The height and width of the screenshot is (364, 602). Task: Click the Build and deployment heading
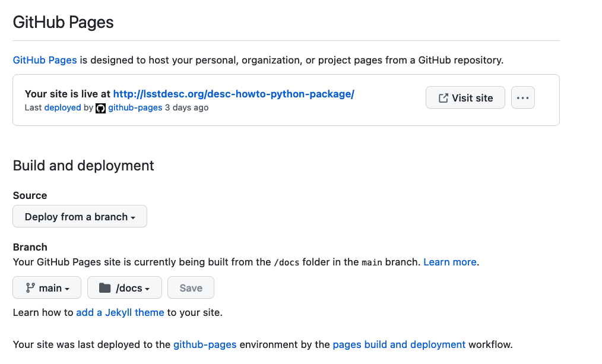pos(83,166)
